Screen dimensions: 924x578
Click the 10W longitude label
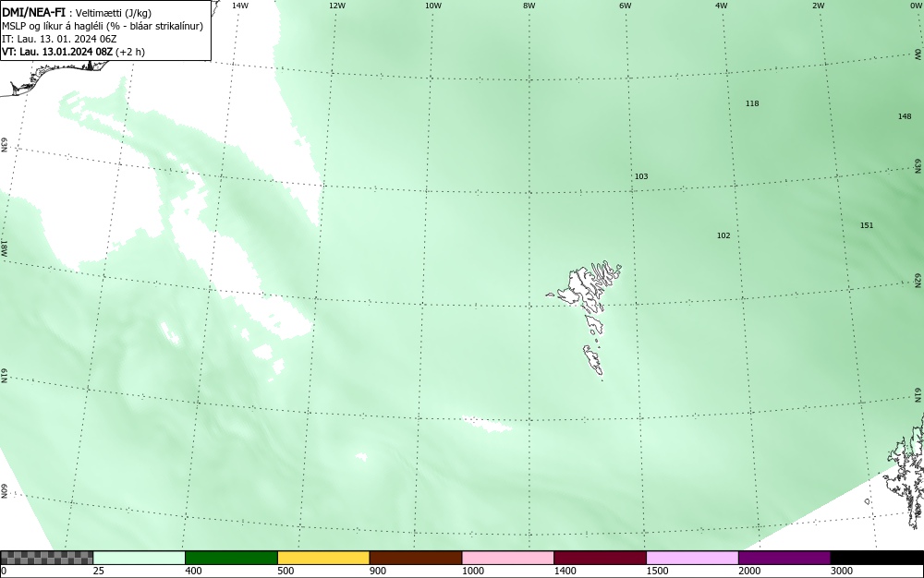433,6
